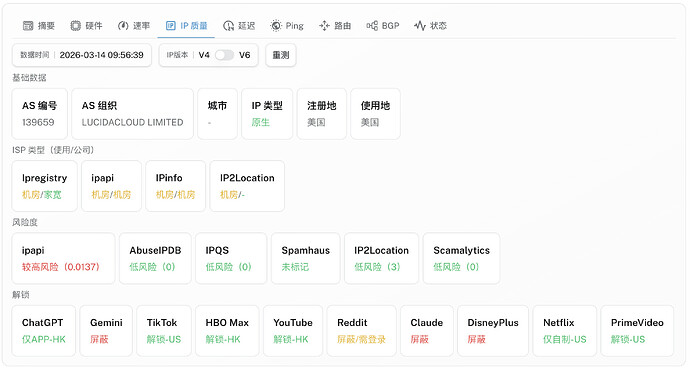
Task: Click the status pulse icon (状态)
Action: pos(420,26)
